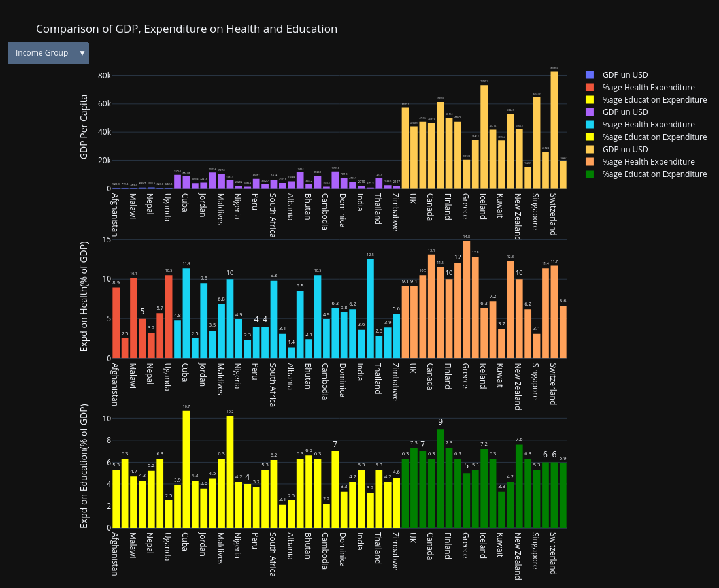Toggle the blue GDP un USD legend entry

coord(625,75)
